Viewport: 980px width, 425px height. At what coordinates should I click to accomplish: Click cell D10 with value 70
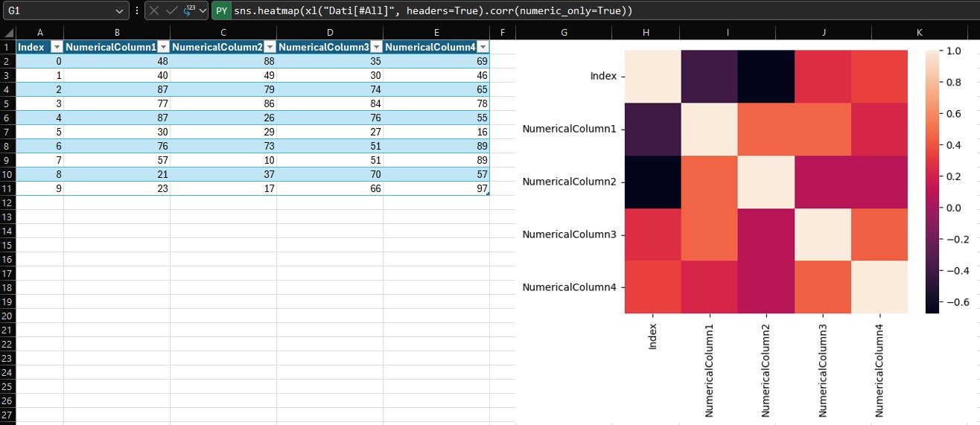(330, 173)
